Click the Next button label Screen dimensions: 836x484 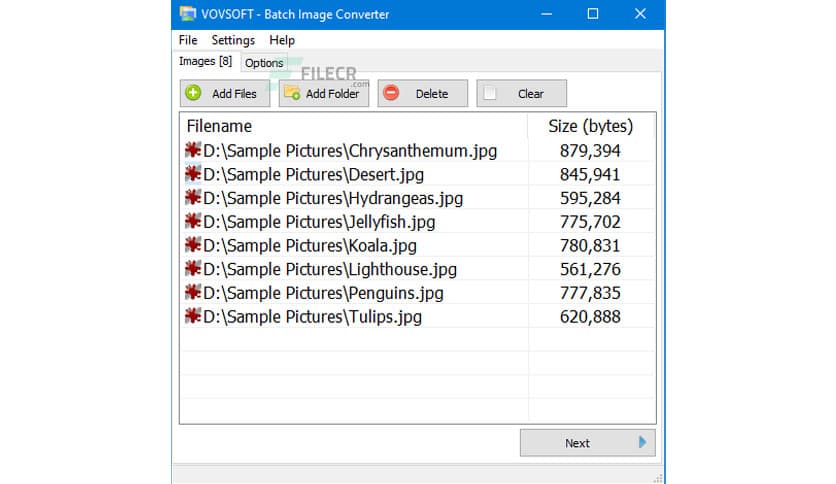[577, 443]
